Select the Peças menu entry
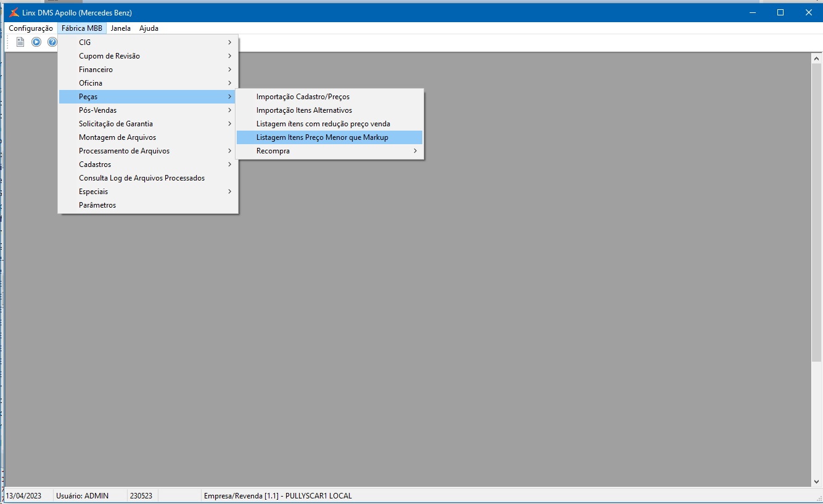The width and height of the screenshot is (823, 504). [x=148, y=97]
